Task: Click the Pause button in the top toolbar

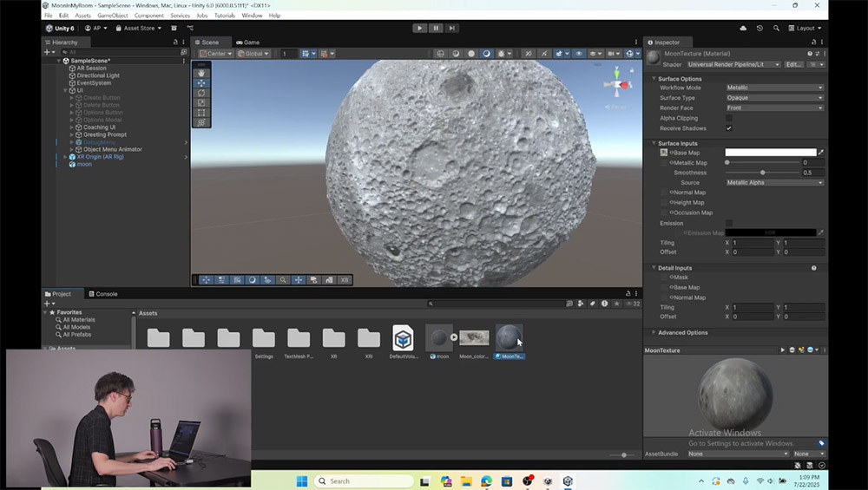Action: [x=436, y=28]
